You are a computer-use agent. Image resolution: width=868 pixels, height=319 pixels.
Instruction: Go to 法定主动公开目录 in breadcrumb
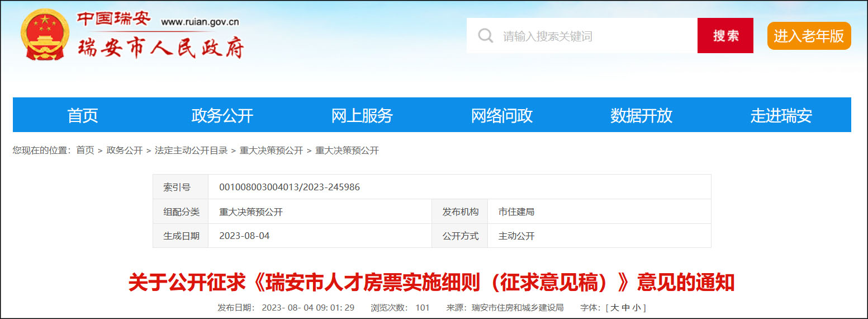tap(191, 151)
